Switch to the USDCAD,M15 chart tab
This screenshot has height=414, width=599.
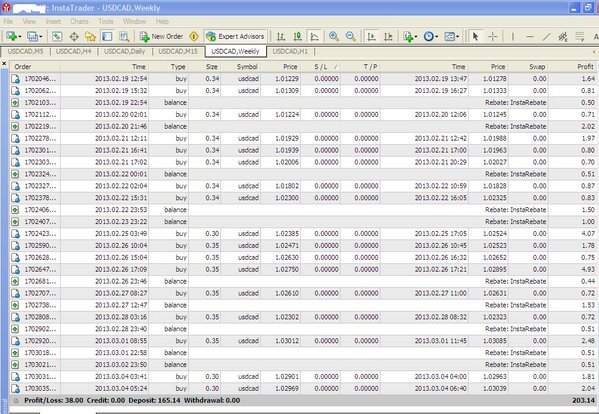pos(178,51)
